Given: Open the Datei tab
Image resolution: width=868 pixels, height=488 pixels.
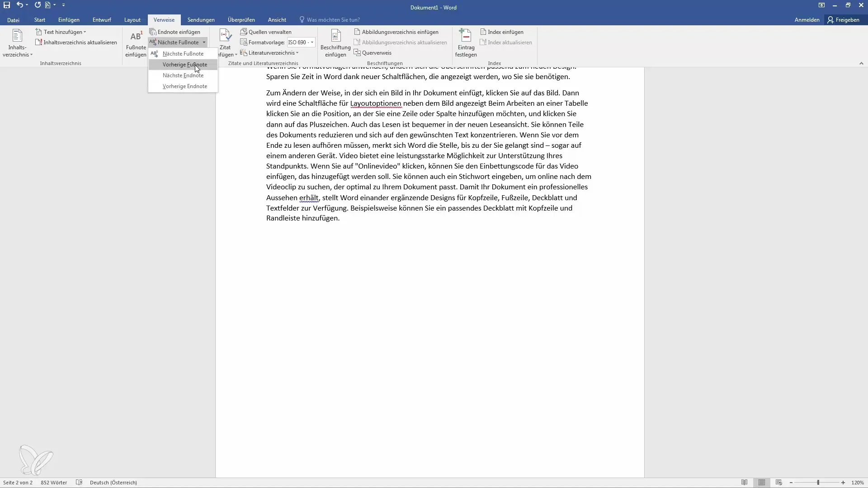Looking at the screenshot, I should pos(13,20).
